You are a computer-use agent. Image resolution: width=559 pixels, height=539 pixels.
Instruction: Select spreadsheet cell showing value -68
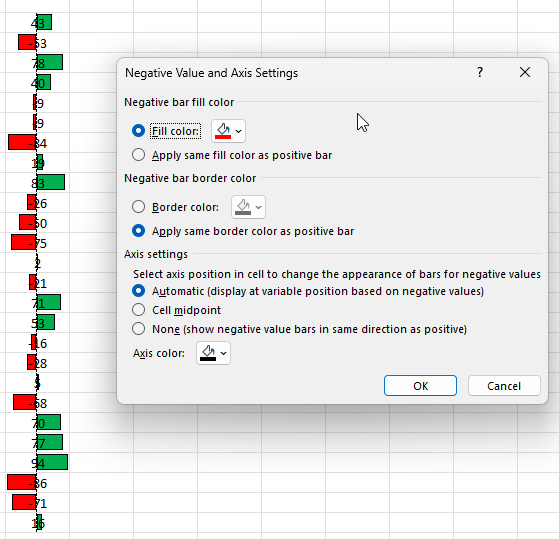(37, 402)
